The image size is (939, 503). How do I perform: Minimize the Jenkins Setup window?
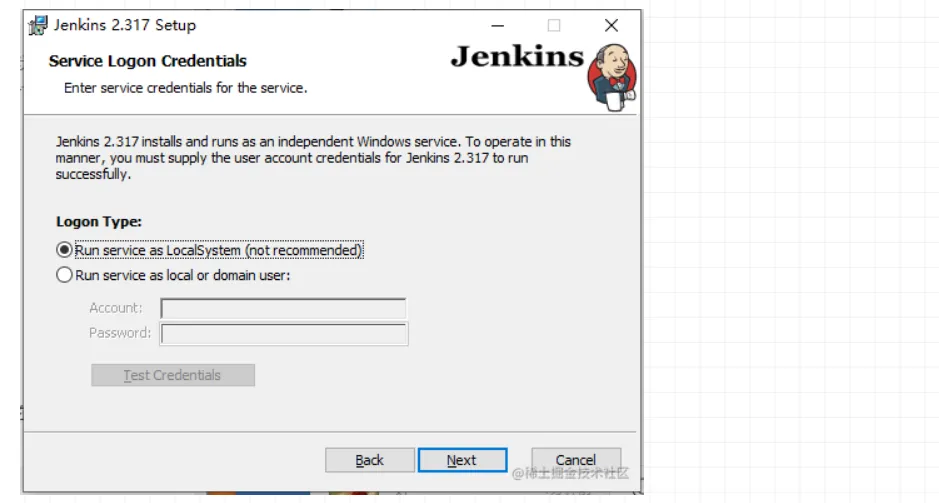click(497, 25)
